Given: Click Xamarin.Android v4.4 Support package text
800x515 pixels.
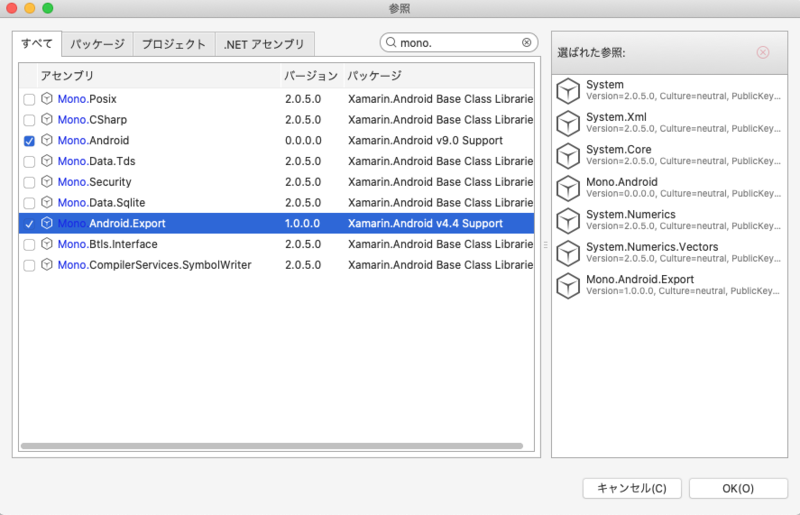Looking at the screenshot, I should (426, 224).
